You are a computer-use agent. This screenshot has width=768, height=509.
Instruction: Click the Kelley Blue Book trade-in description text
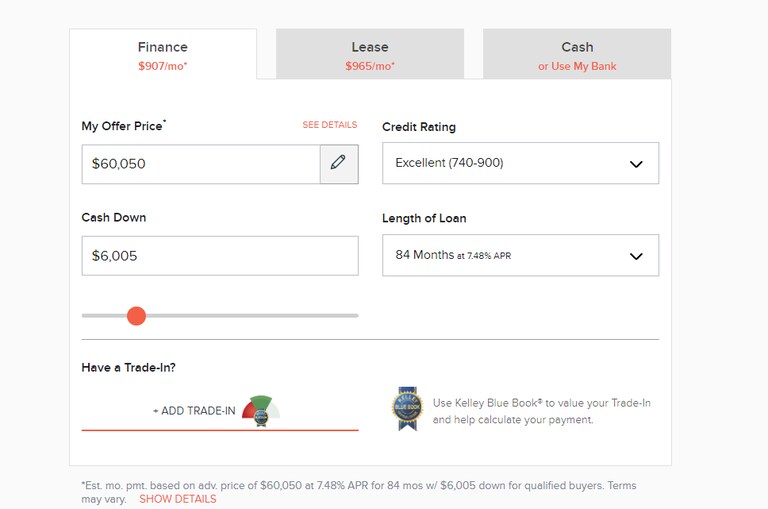[541, 411]
